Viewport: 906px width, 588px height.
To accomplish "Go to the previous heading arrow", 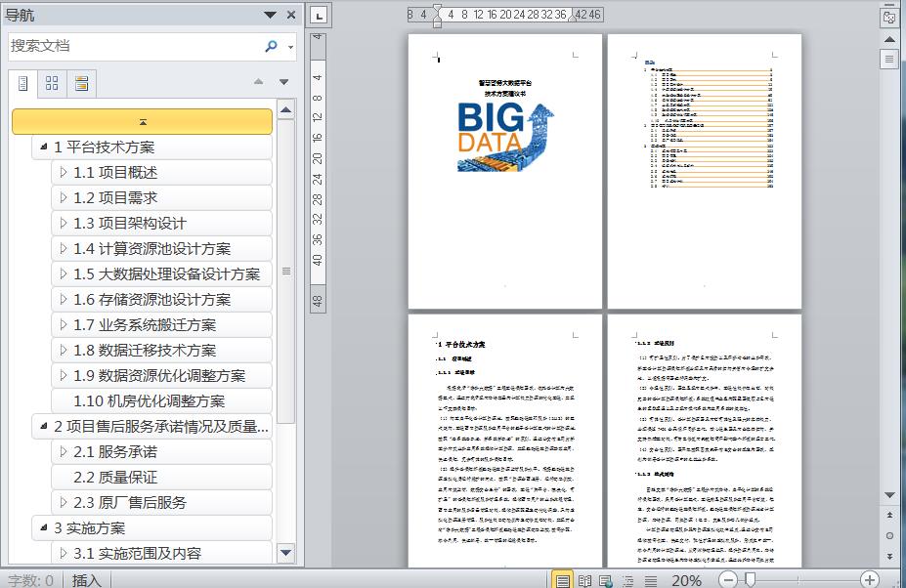I will (x=259, y=81).
